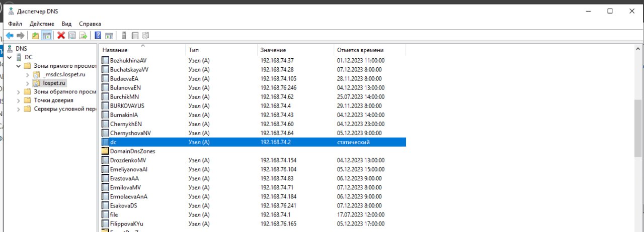Click the host record icon beside BozhukhinaAV
This screenshot has width=644, height=232.
pos(105,60)
